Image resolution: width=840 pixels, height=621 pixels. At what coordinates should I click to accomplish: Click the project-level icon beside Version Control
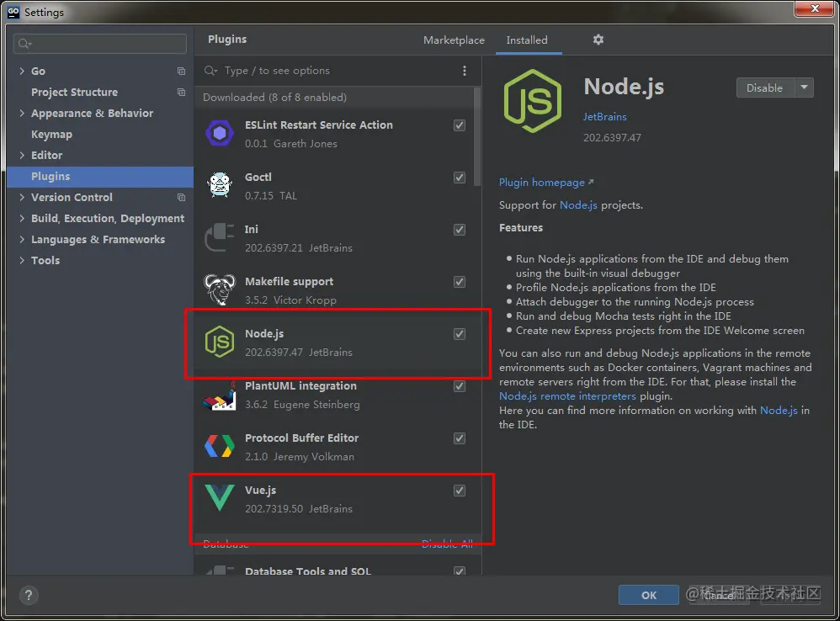tap(181, 198)
